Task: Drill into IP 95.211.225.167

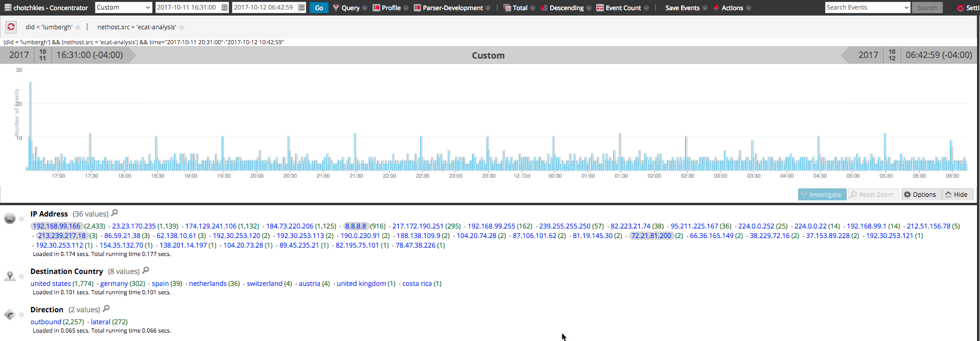Action: (x=694, y=226)
